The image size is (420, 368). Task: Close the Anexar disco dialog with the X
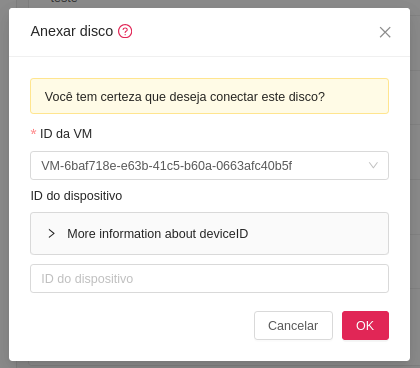pyautogui.click(x=385, y=32)
